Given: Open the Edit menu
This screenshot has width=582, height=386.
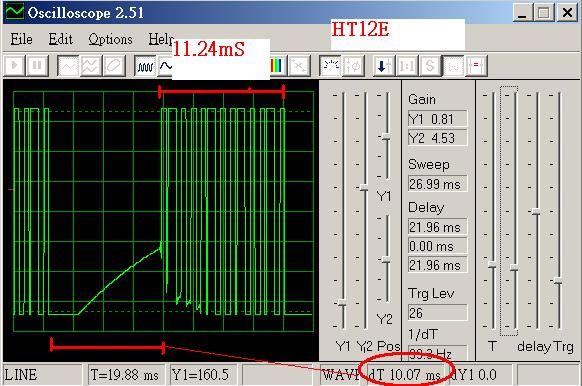Looking at the screenshot, I should pos(61,39).
